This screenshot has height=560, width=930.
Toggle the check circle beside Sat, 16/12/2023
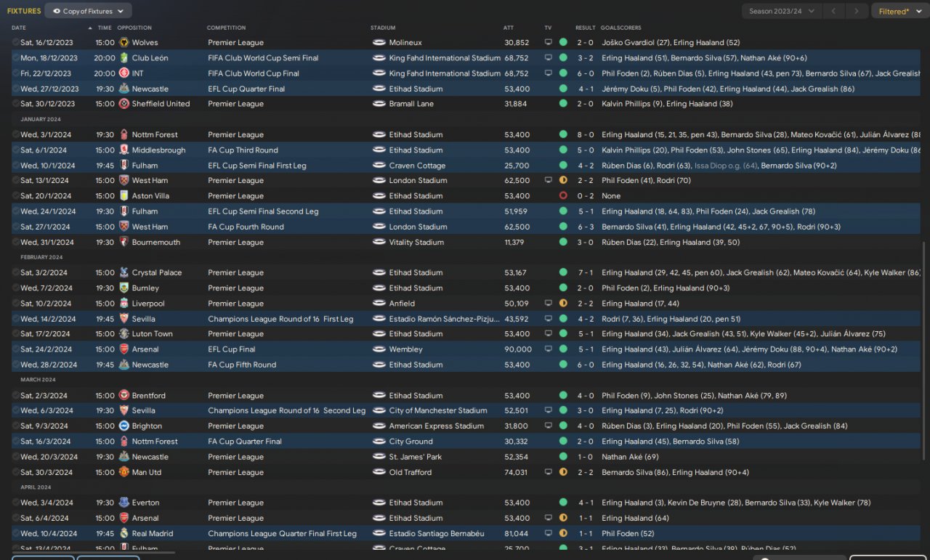click(x=16, y=43)
